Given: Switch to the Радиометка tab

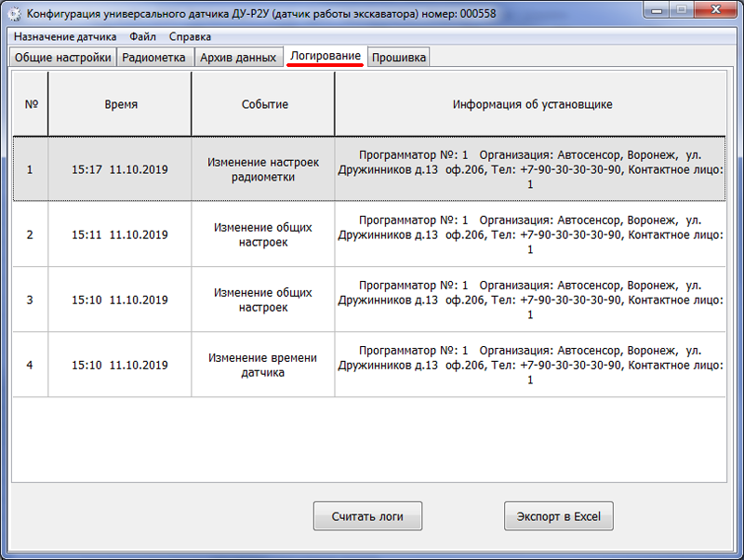Looking at the screenshot, I should coord(153,58).
